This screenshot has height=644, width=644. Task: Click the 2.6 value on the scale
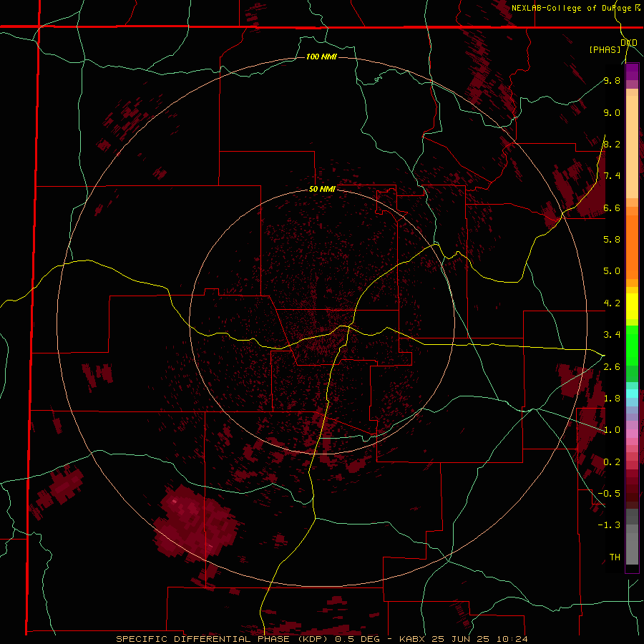point(612,367)
